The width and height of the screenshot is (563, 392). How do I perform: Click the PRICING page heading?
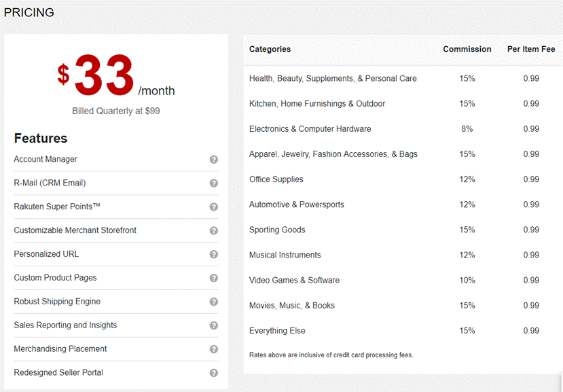click(29, 12)
